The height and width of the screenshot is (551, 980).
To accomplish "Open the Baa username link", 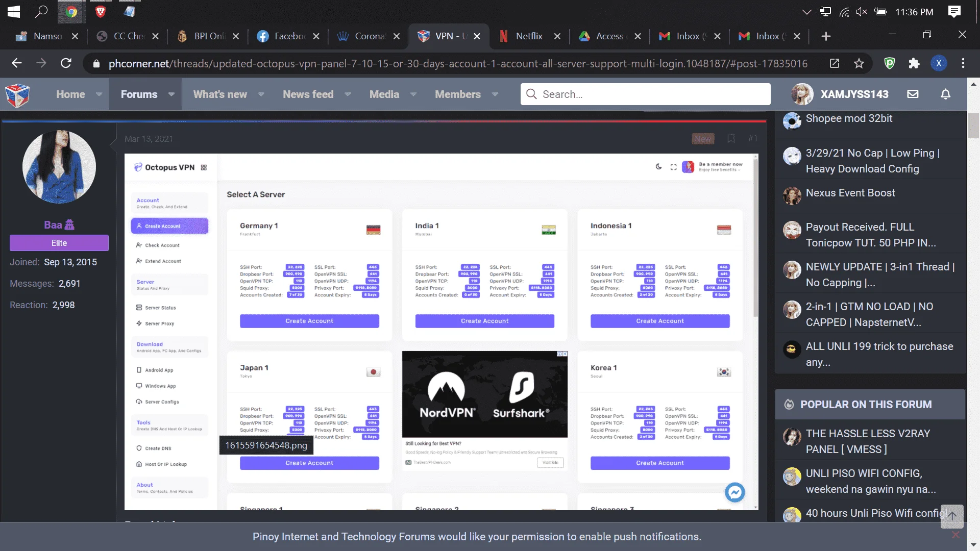I will tap(53, 225).
